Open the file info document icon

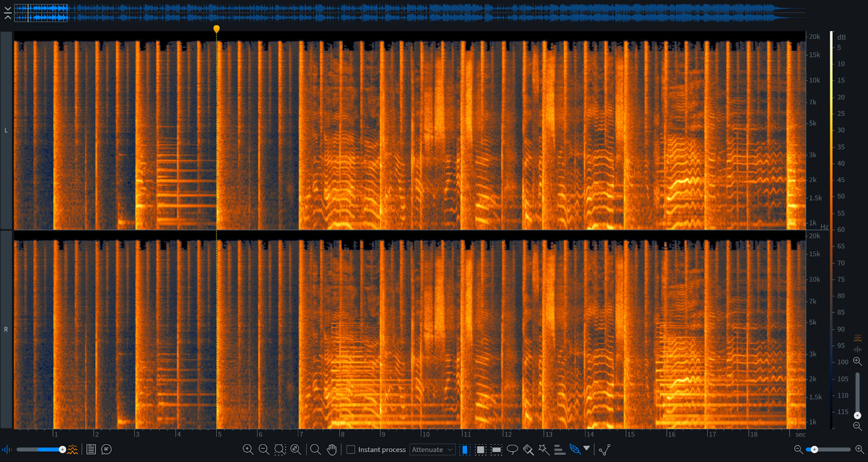click(91, 450)
